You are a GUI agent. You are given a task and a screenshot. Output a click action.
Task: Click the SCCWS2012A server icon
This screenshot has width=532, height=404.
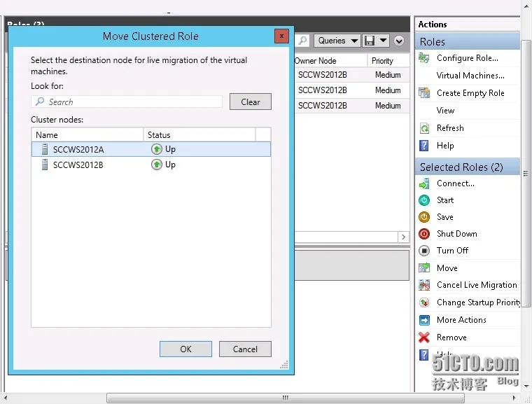click(44, 149)
